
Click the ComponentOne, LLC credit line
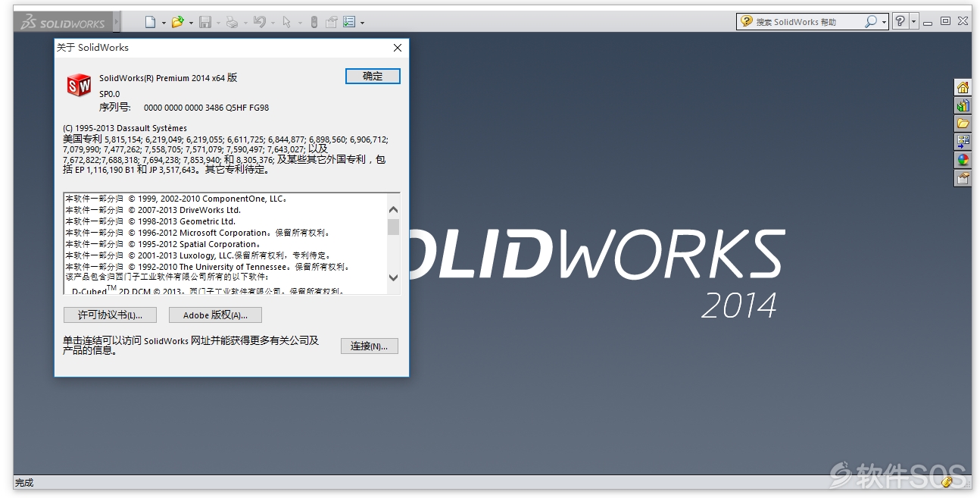click(x=176, y=199)
